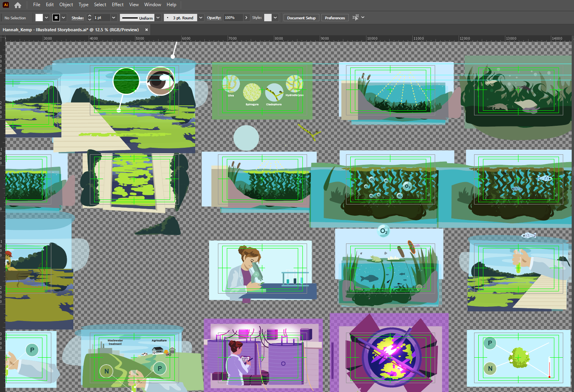Viewport: 574px width, 392px height.
Task: Click the Preferences button
Action: pos(335,18)
